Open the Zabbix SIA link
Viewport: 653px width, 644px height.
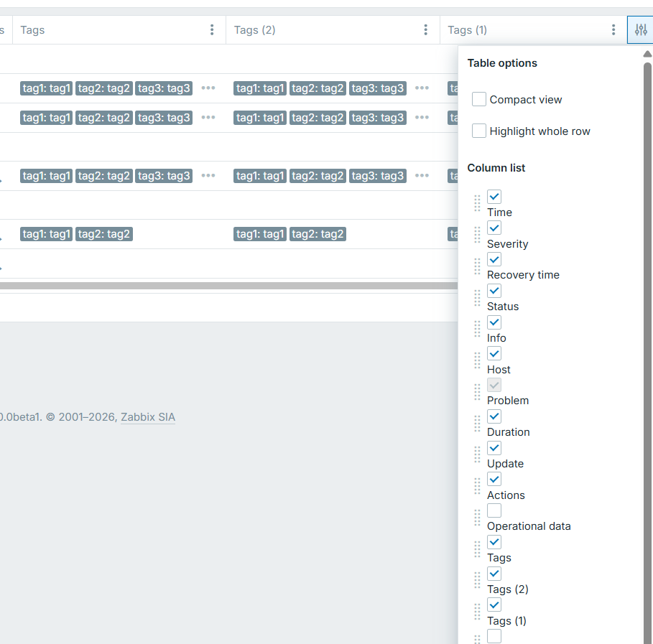[x=147, y=417]
